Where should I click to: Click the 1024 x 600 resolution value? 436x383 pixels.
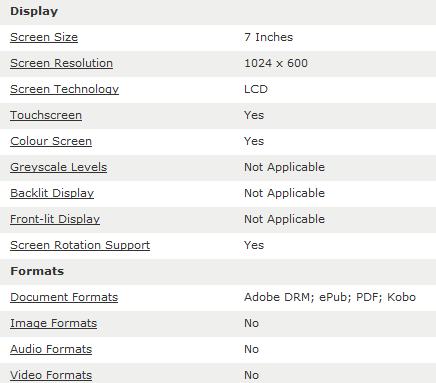[x=276, y=63]
